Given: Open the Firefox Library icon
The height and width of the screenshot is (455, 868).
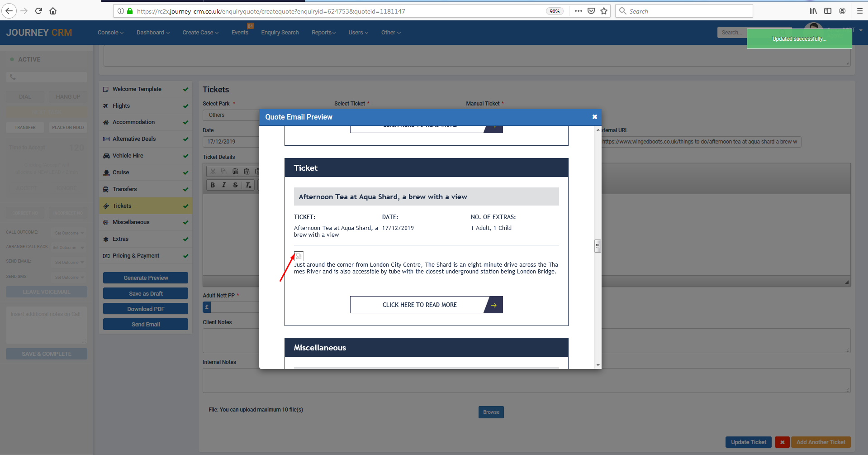Looking at the screenshot, I should 813,11.
